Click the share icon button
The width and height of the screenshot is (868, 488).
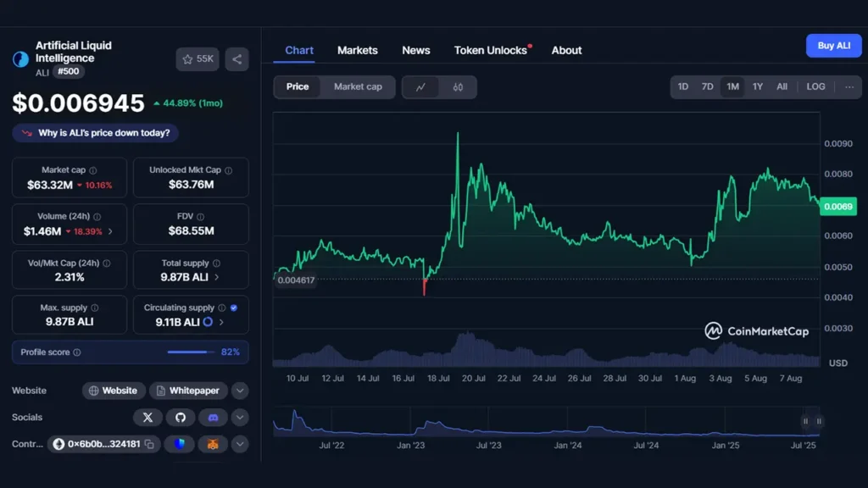(x=237, y=59)
